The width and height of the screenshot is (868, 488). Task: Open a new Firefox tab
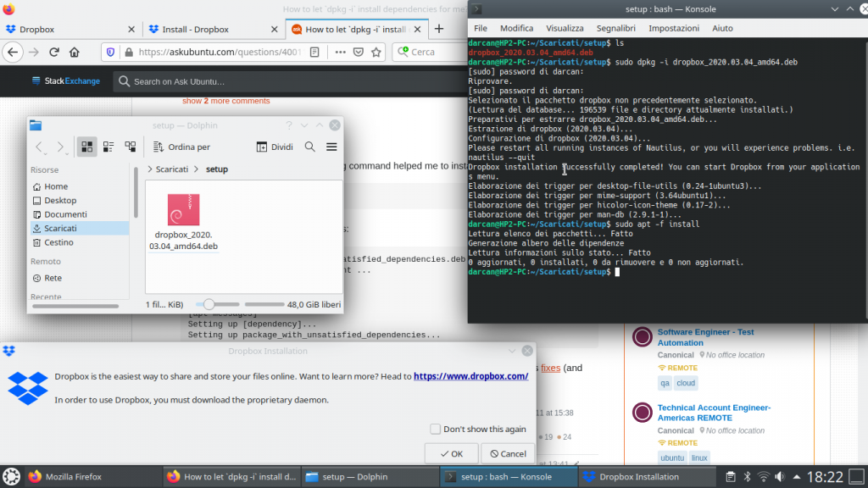pyautogui.click(x=439, y=29)
